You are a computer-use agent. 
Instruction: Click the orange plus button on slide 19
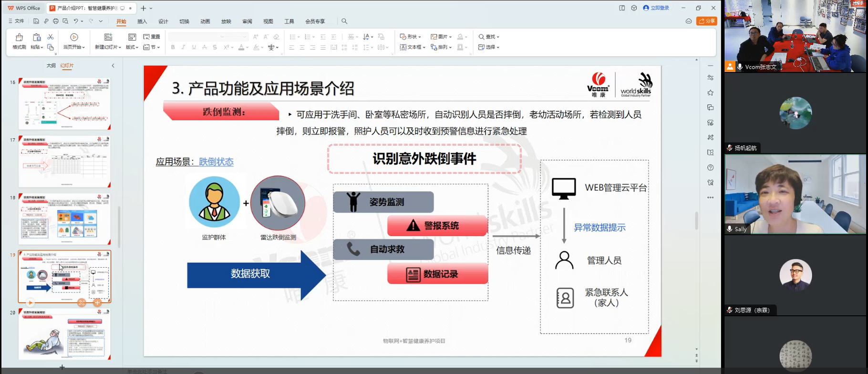[x=97, y=302]
